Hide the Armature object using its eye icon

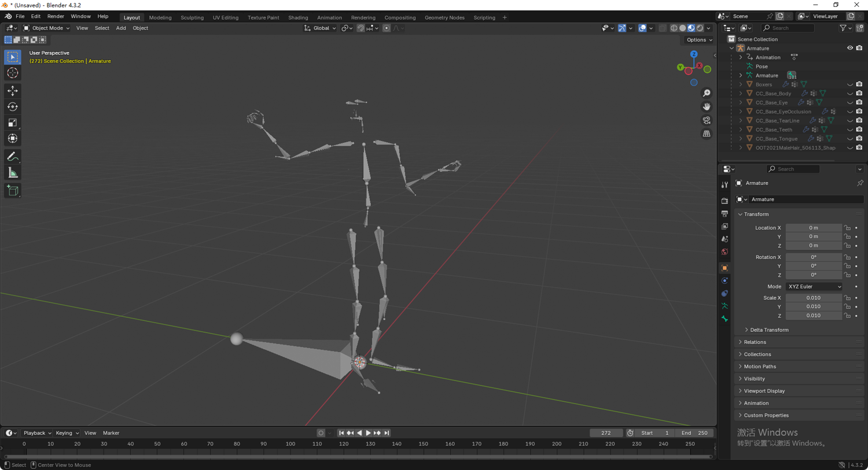click(850, 48)
